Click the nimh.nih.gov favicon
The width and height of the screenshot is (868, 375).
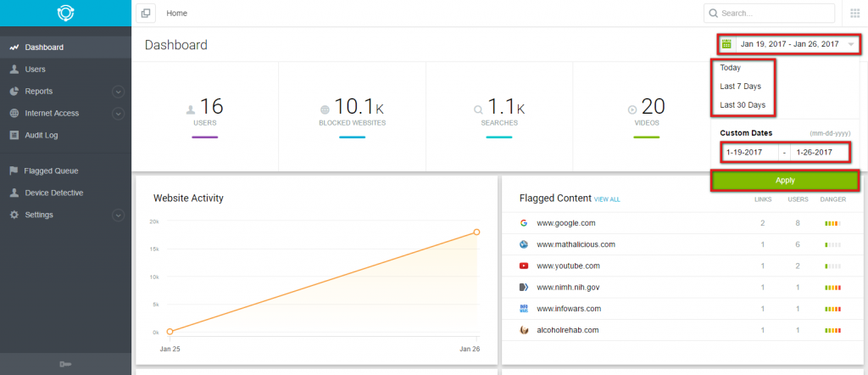pyautogui.click(x=524, y=287)
